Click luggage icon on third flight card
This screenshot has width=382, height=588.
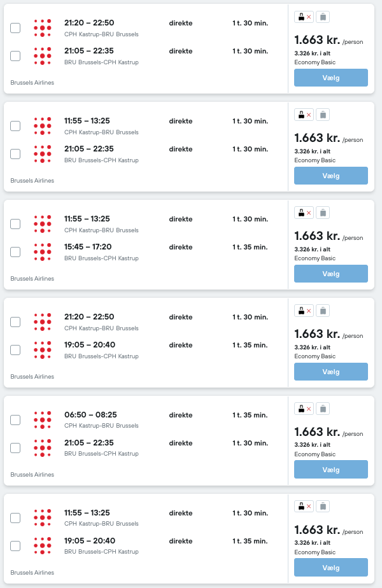[x=323, y=213]
